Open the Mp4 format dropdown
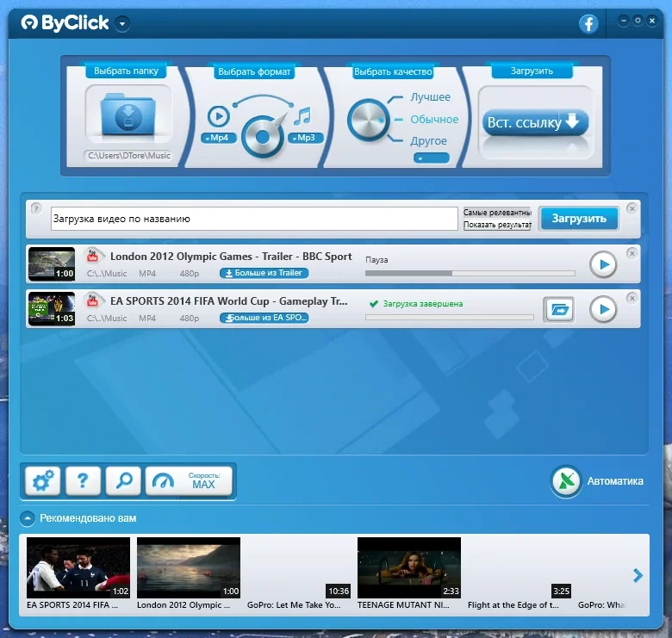 219,138
